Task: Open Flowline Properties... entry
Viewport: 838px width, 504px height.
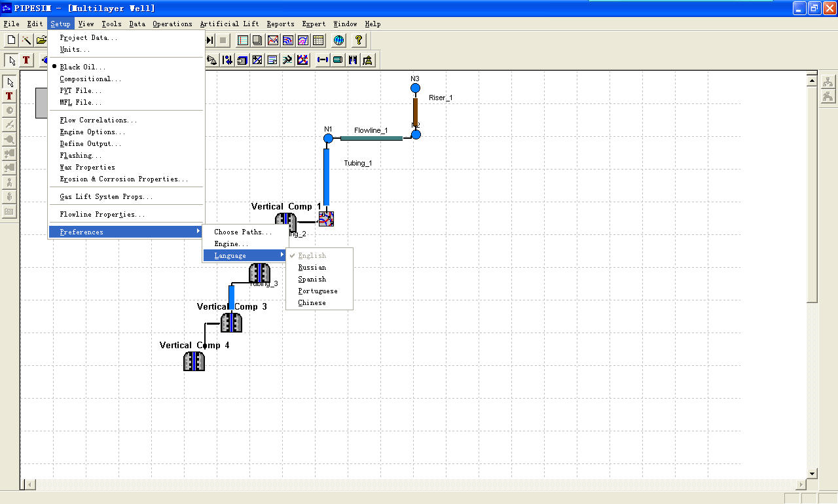Action: pos(127,214)
